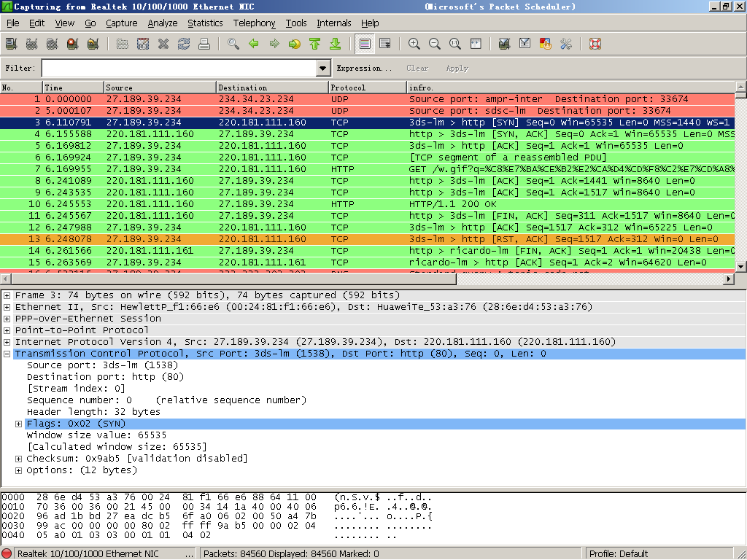
Task: Click the zoom out icon
Action: tap(435, 44)
